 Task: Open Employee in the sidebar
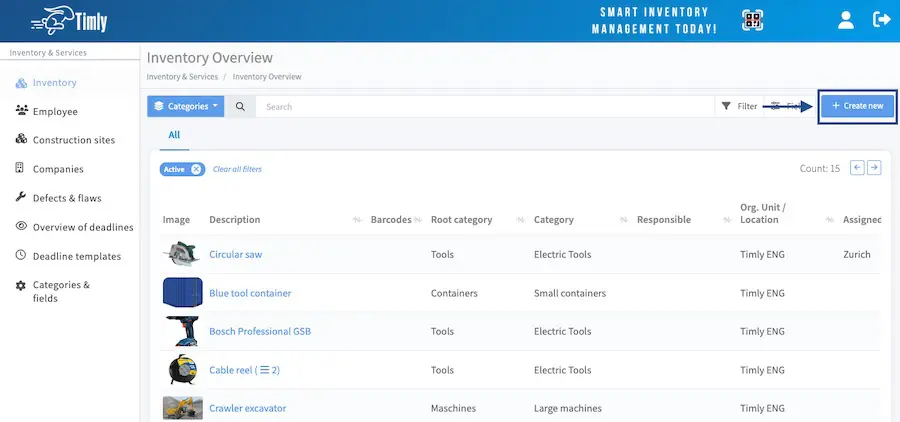click(55, 112)
